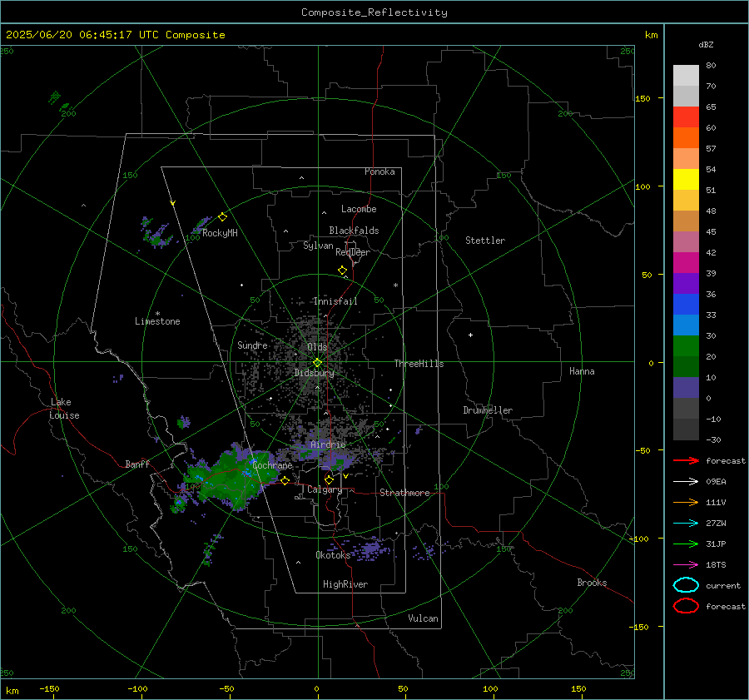
Task: Click the purple 36-39 dBZ swatch
Action: [686, 284]
